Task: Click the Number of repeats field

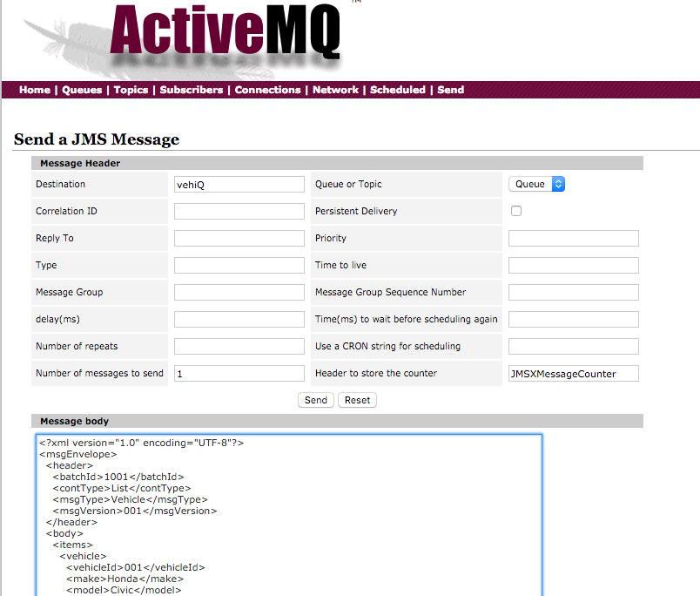Action: (x=239, y=346)
